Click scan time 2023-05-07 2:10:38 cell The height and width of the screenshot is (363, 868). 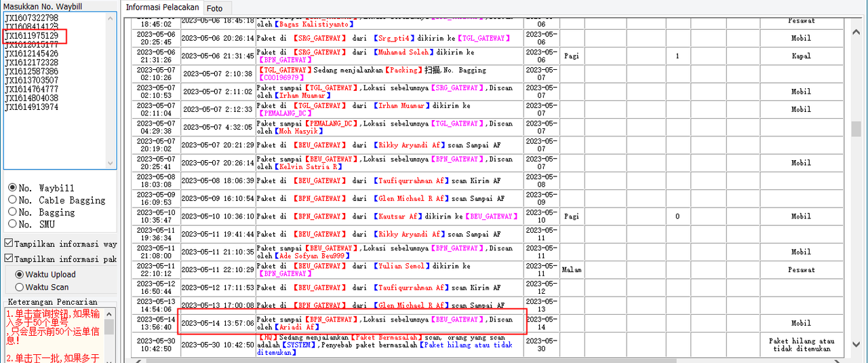coord(218,73)
